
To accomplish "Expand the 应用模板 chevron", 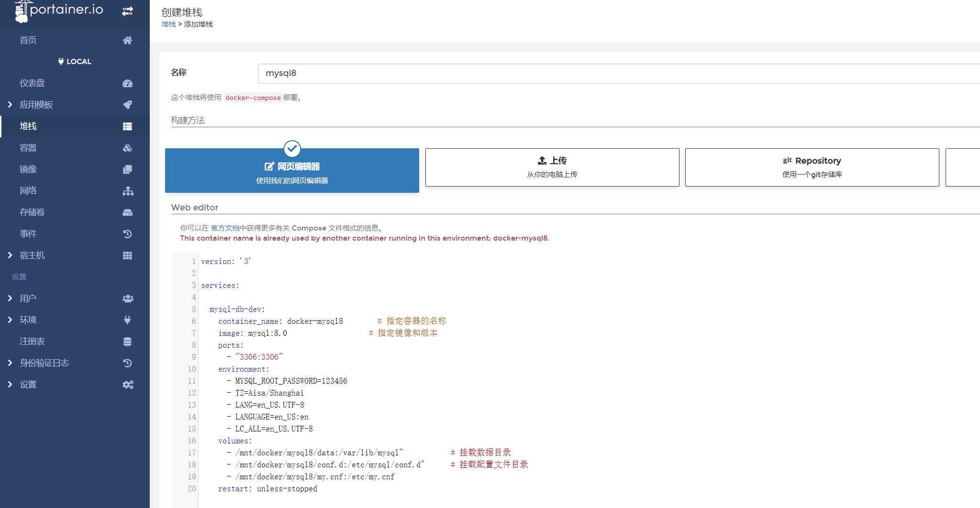I will point(10,104).
